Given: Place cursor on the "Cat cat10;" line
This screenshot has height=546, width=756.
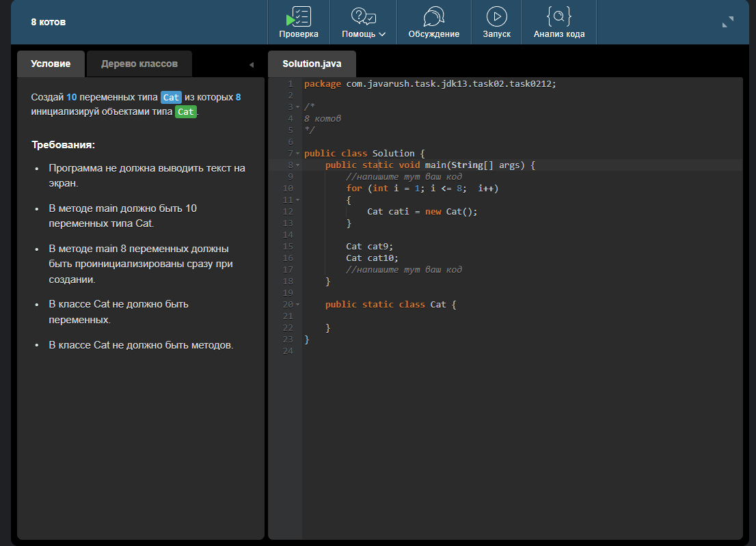Looking at the screenshot, I should 372,258.
